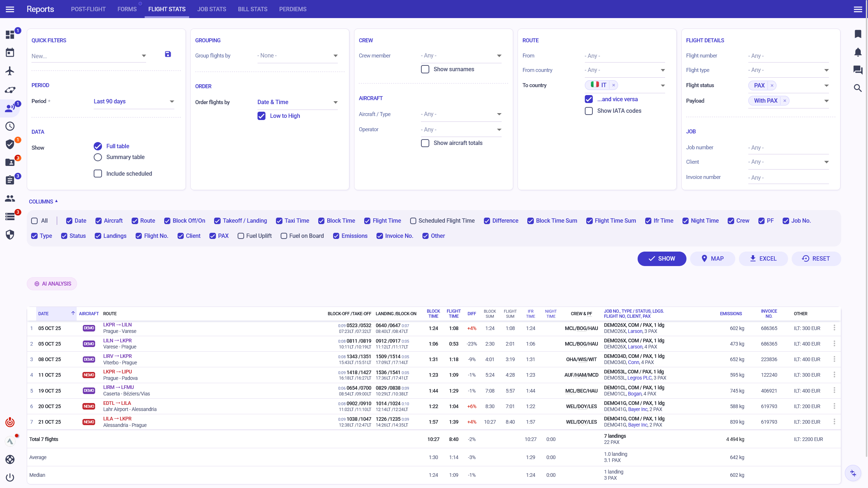Screen dimensions: 868x488
Task: Check the Fuel Uplift column checkbox
Action: pyautogui.click(x=241, y=236)
